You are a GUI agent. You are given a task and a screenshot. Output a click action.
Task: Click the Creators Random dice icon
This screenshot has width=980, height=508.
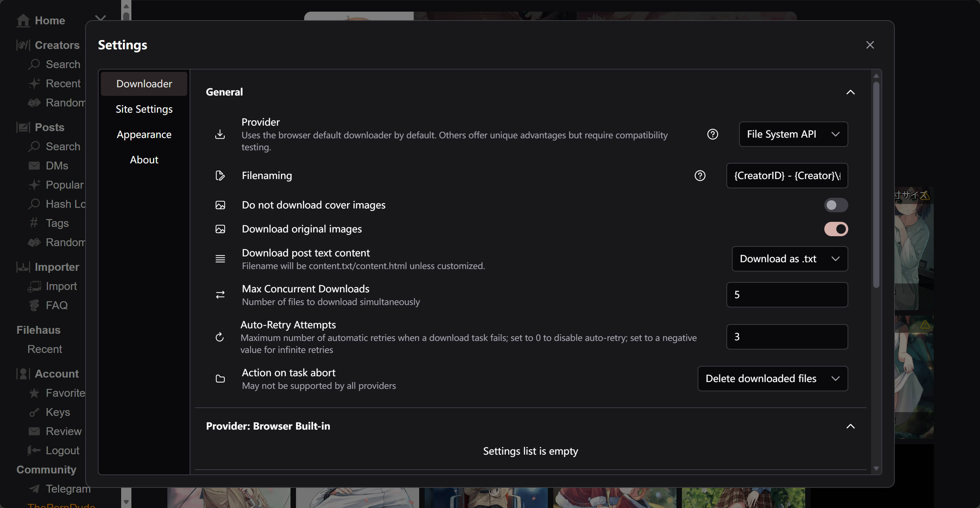coord(34,103)
